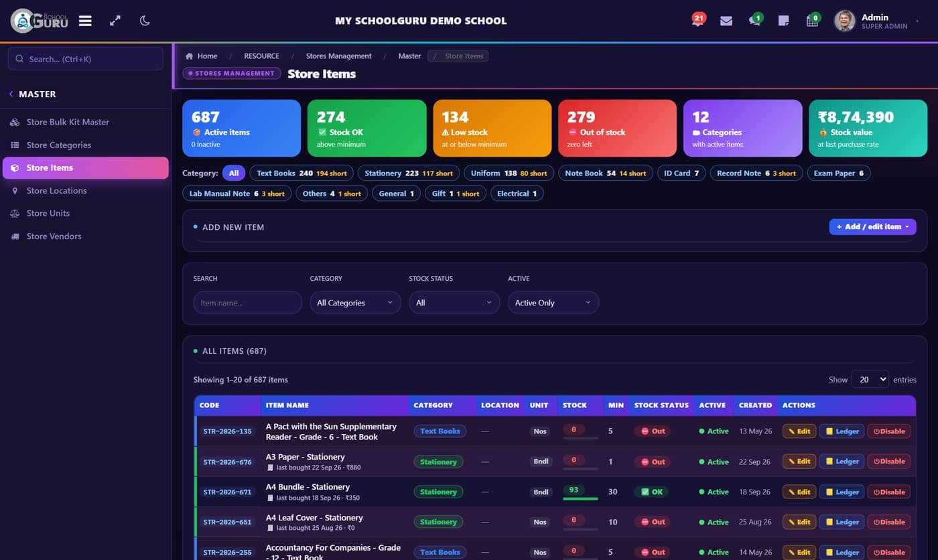Open the chat bubble icon in header

755,20
